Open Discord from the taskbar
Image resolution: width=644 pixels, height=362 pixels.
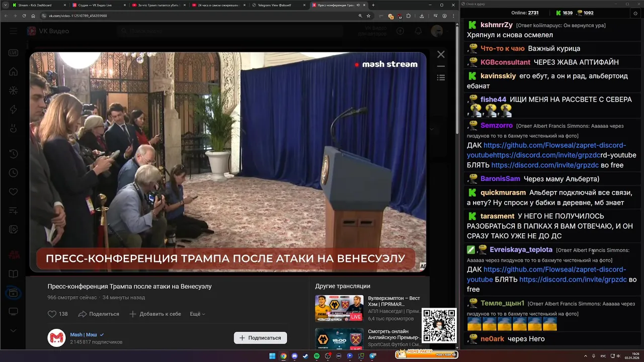(294, 356)
